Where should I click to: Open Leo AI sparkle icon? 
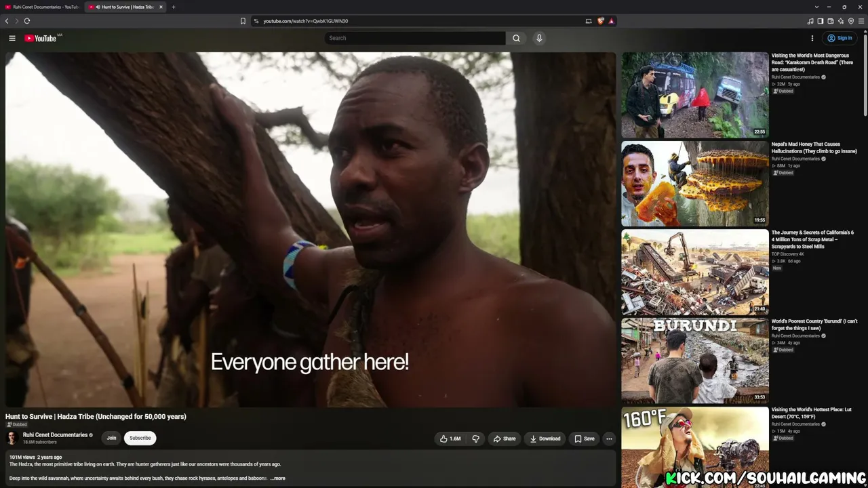coord(841,21)
